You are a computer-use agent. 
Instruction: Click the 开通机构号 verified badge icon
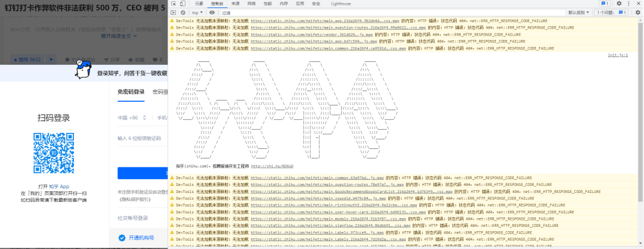tap(122, 238)
